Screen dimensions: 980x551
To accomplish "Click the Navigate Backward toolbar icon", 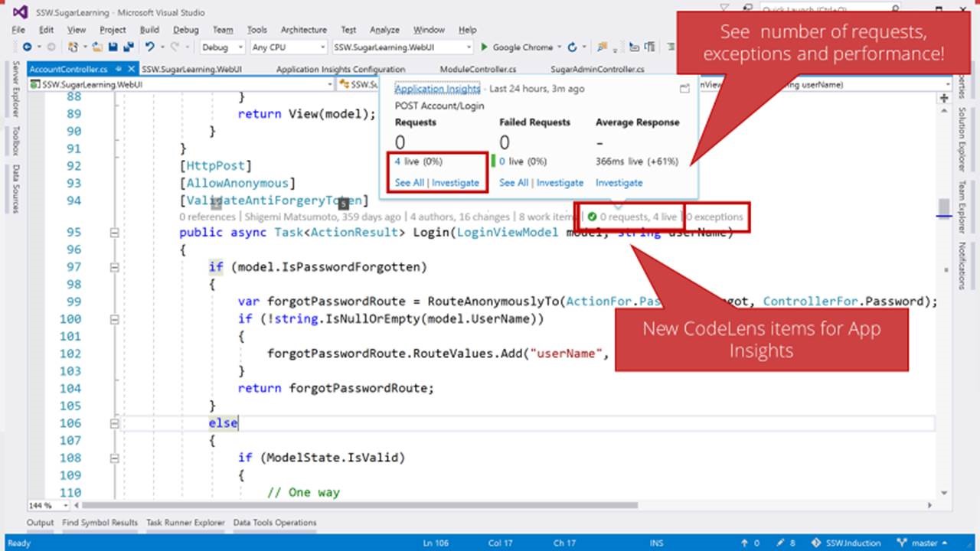I will pos(27,47).
